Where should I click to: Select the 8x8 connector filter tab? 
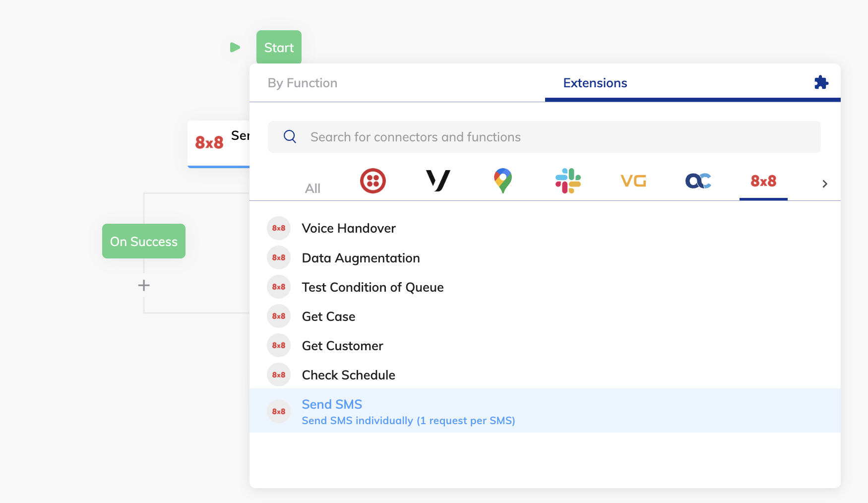(x=763, y=181)
